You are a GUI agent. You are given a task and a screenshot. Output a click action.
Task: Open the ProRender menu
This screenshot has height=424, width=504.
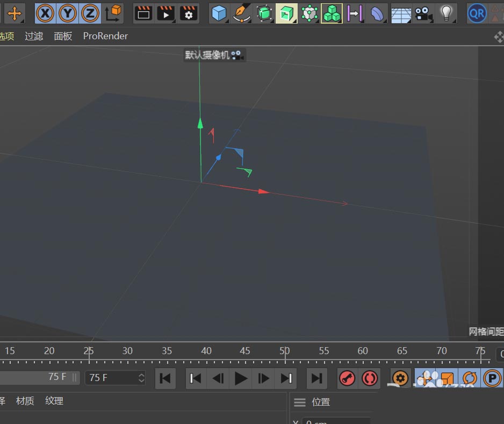pos(105,36)
